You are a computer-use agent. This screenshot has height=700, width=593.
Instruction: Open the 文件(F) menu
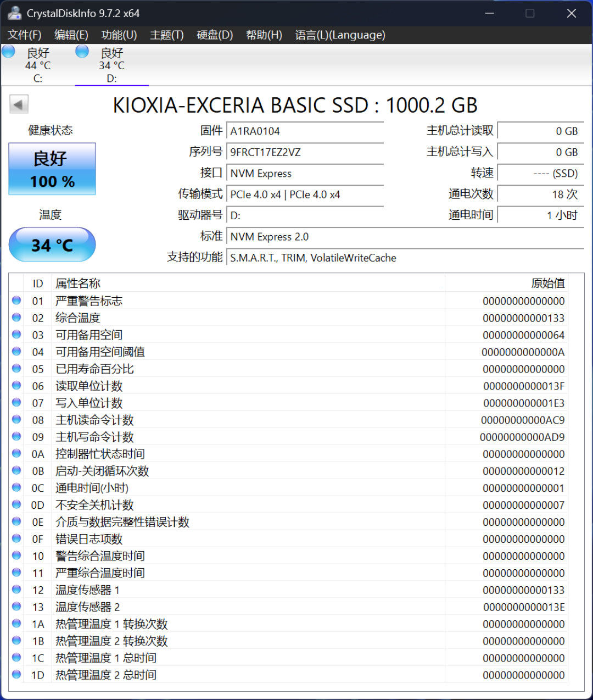[25, 35]
